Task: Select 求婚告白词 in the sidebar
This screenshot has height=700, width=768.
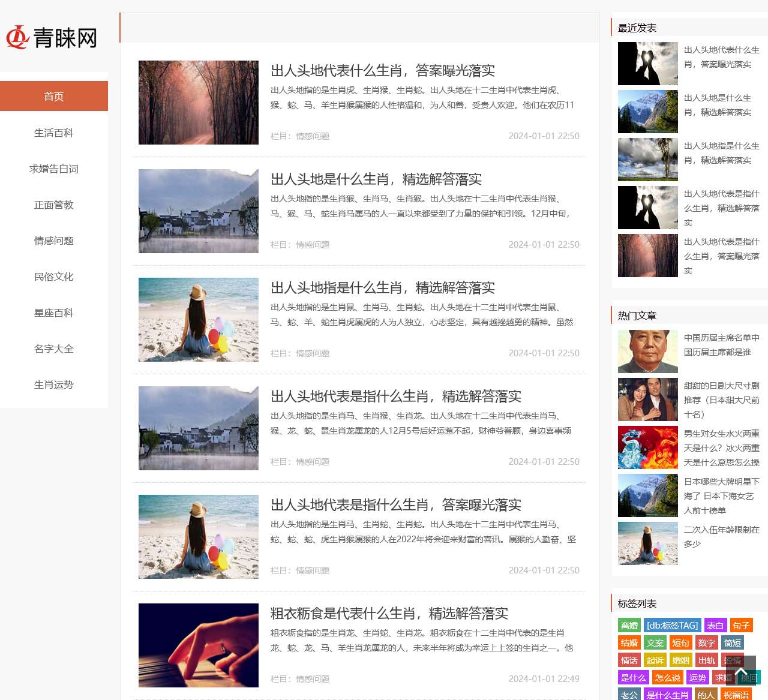Action: pos(54,169)
